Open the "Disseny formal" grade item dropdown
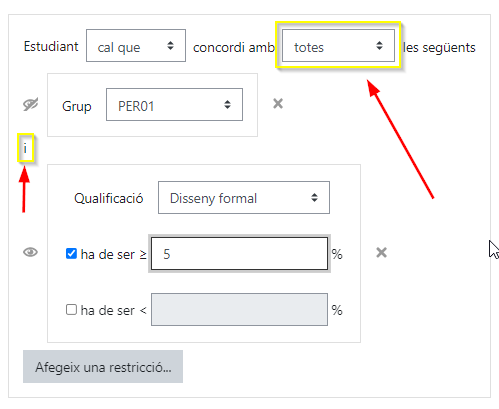The height and width of the screenshot is (409, 499). pos(244,198)
